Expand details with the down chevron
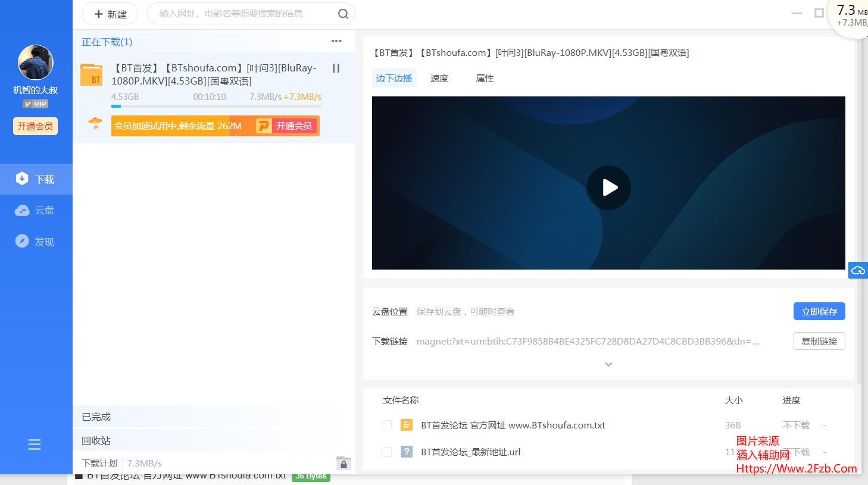 click(x=608, y=364)
